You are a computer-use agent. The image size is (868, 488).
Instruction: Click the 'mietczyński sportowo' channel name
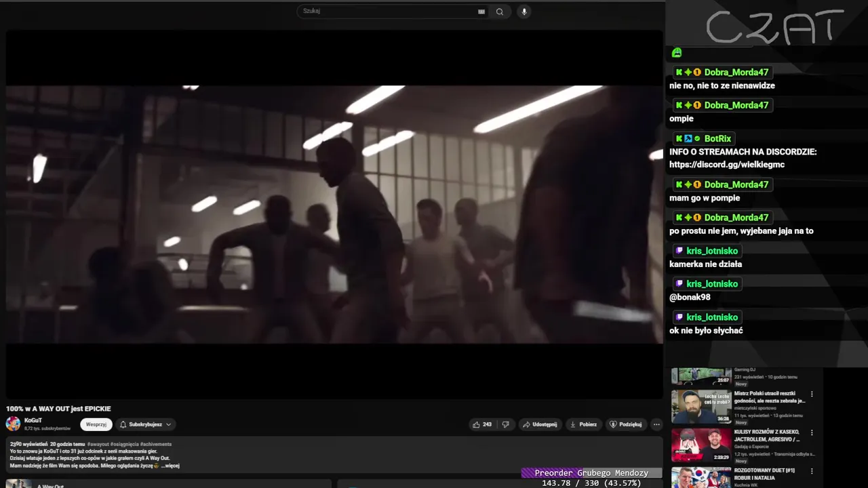click(x=755, y=408)
